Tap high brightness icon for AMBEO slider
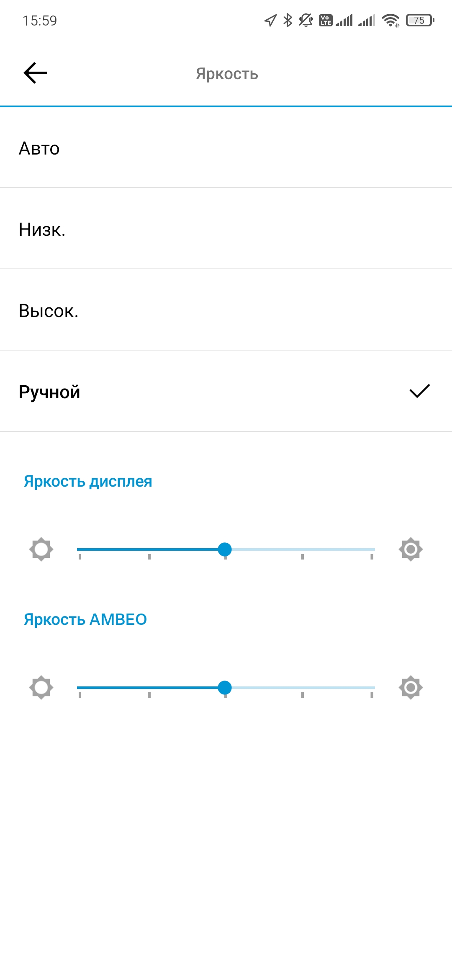 411,687
